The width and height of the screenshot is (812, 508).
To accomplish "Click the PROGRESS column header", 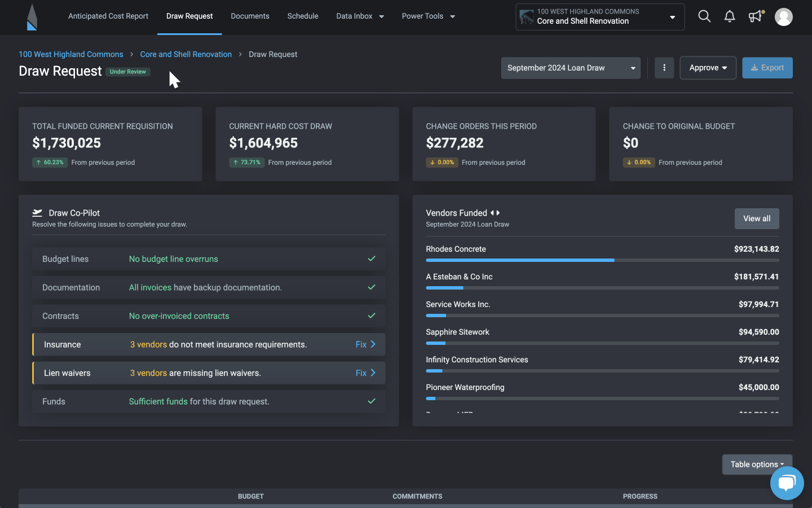I will (x=640, y=497).
